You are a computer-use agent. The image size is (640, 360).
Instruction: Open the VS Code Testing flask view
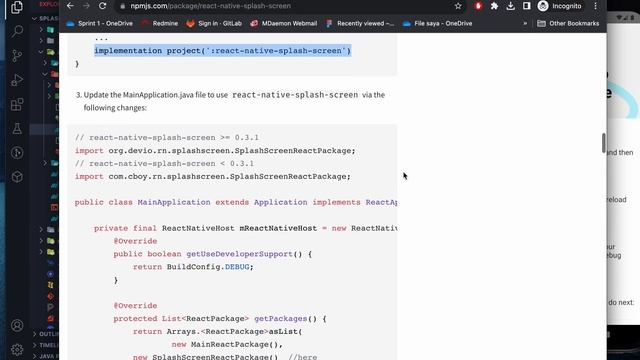[17, 129]
